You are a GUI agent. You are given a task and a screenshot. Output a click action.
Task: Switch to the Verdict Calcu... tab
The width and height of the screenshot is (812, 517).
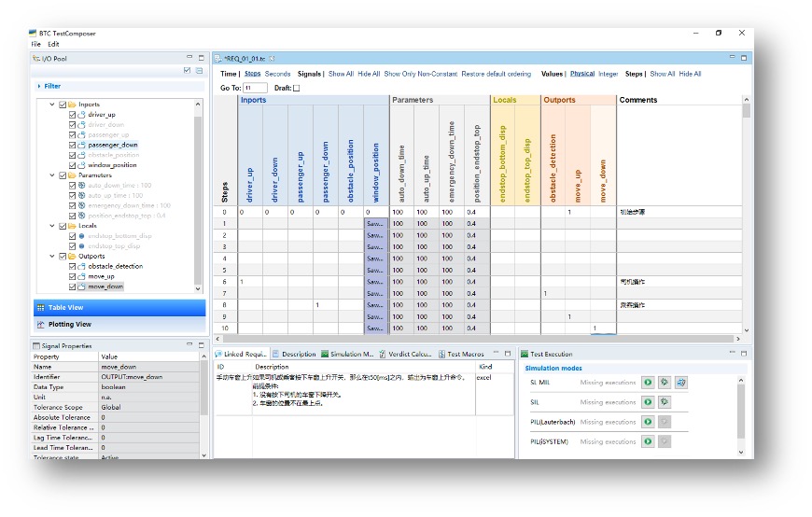pos(405,354)
